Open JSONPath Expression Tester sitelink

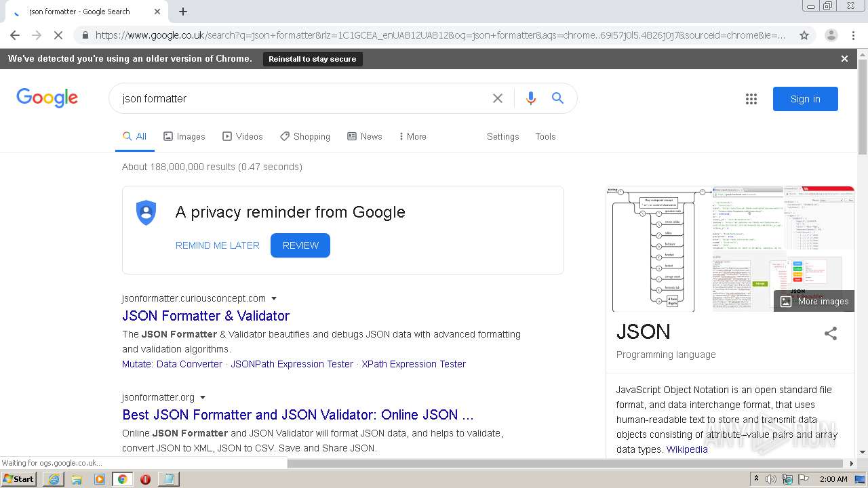click(x=292, y=364)
